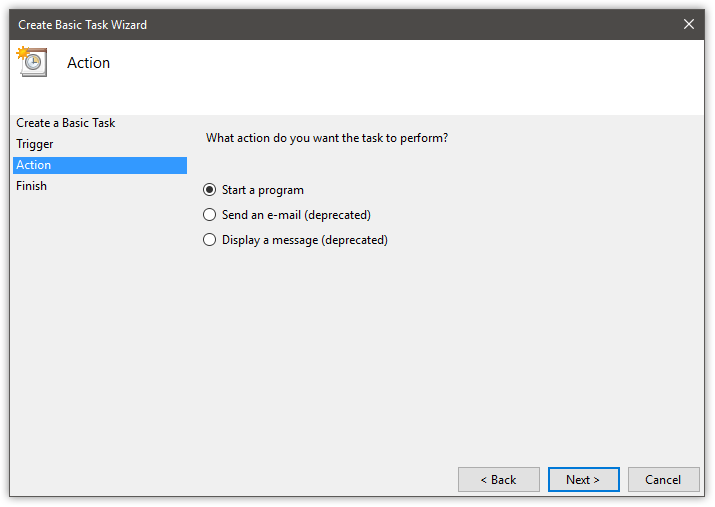Click the 'Send an e-mail (deprecated)' label
The image size is (715, 507).
coord(296,215)
